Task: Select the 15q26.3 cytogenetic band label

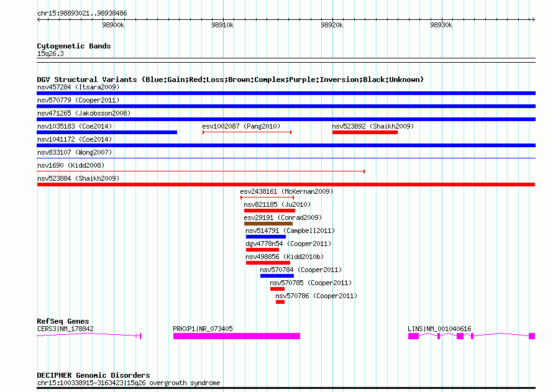Action: [50, 53]
